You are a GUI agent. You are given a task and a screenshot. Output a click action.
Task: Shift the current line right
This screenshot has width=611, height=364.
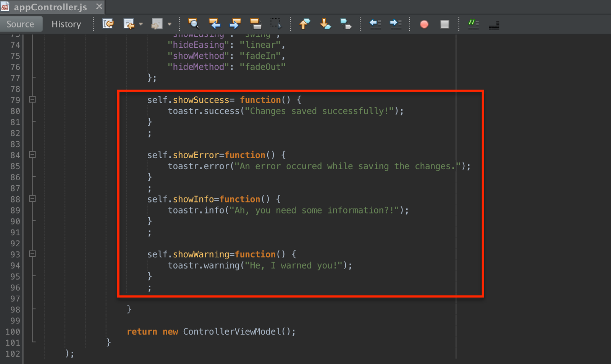(396, 24)
